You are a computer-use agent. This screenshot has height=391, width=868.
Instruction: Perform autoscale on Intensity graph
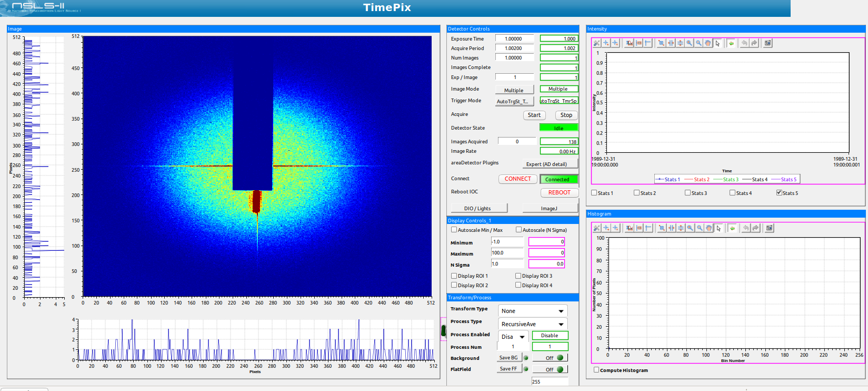point(630,43)
